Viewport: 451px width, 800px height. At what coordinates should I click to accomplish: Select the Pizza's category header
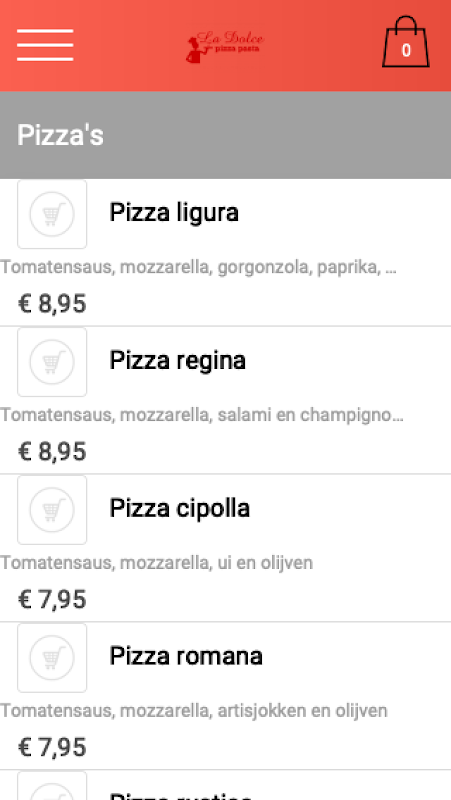[x=226, y=135]
